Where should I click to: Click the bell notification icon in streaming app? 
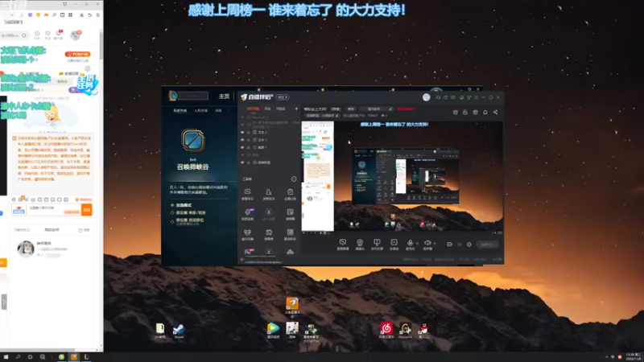(x=485, y=112)
